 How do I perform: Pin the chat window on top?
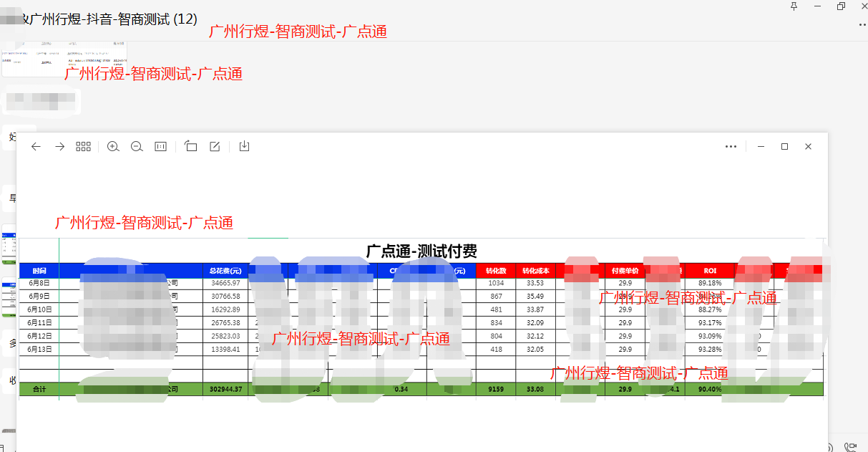point(793,6)
